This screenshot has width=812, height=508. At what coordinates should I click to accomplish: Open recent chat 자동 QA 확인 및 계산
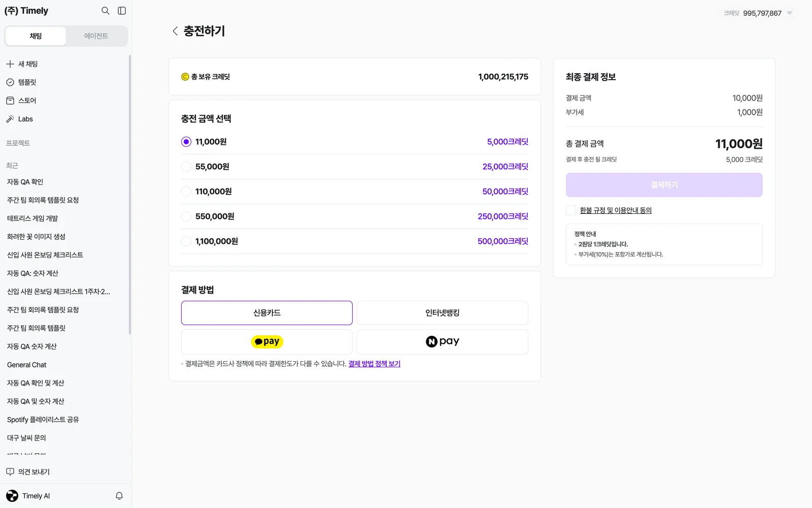coord(36,383)
